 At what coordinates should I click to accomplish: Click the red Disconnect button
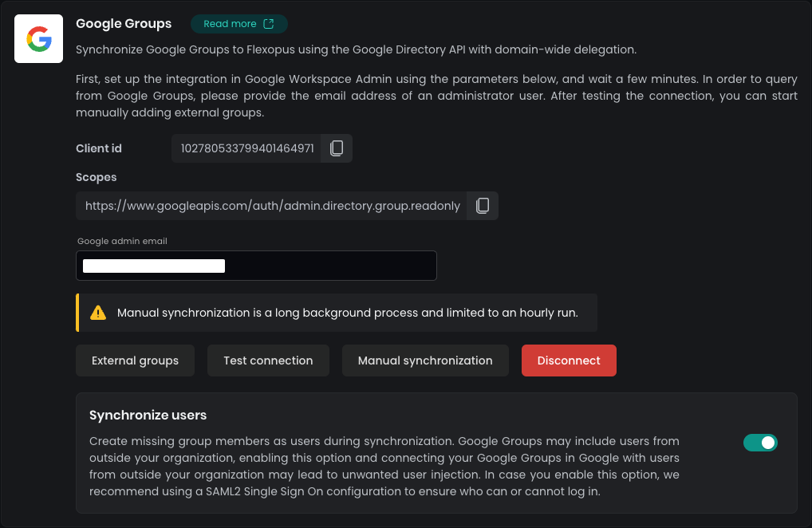pos(569,361)
